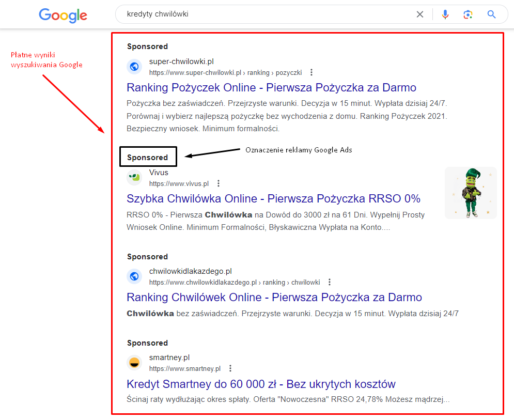
Task: Open three-dot menu for chwilowkidlakazdego.pl ad
Action: click(x=330, y=282)
